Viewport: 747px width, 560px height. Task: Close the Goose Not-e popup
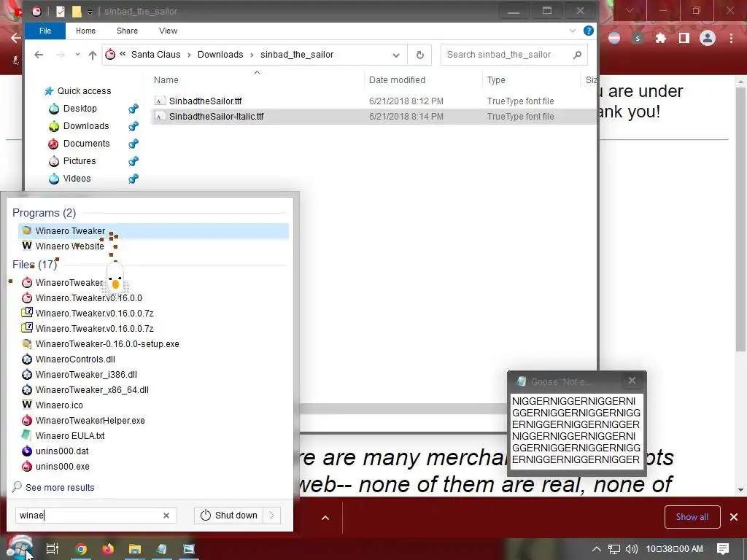632,381
